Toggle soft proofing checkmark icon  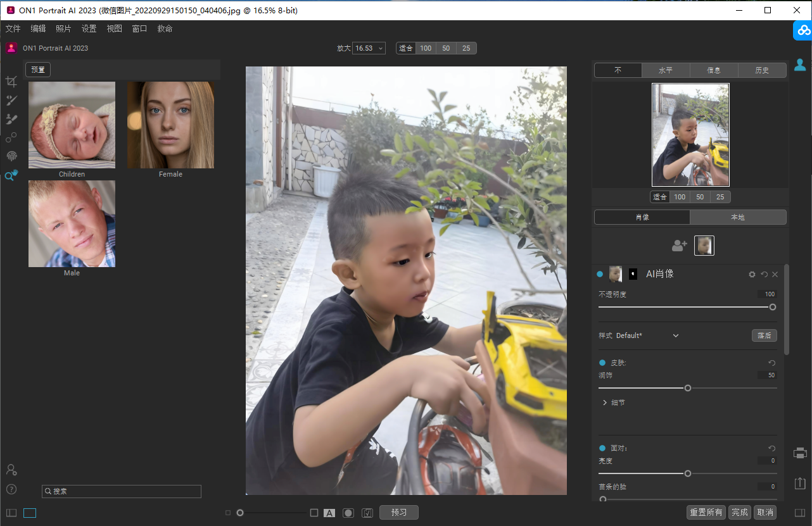pyautogui.click(x=367, y=513)
